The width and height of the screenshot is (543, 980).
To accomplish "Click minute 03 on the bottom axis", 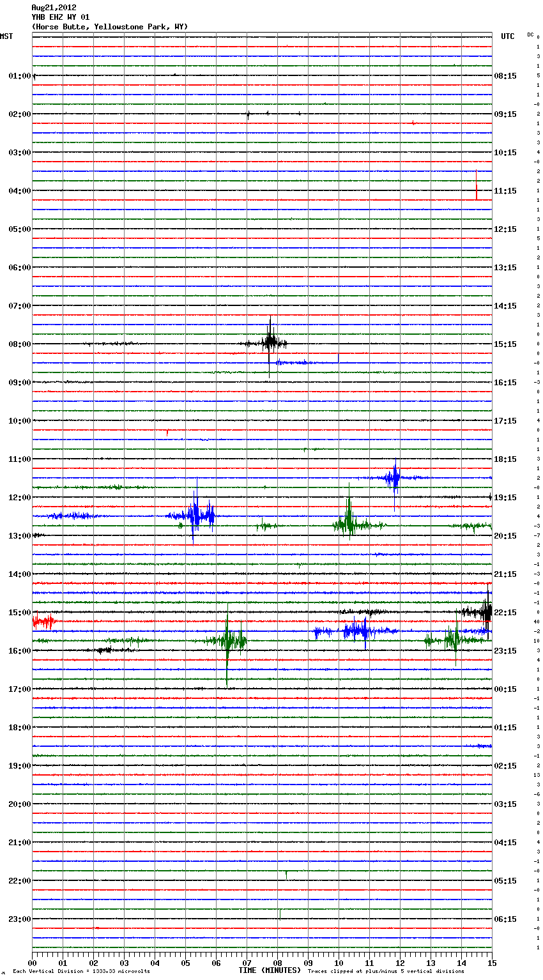I will 125,963.
